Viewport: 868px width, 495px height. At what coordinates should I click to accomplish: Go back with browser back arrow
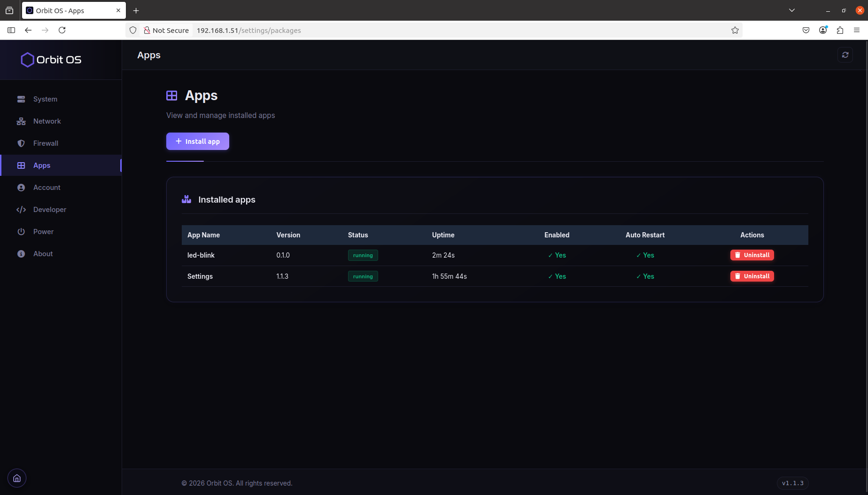[x=28, y=30]
